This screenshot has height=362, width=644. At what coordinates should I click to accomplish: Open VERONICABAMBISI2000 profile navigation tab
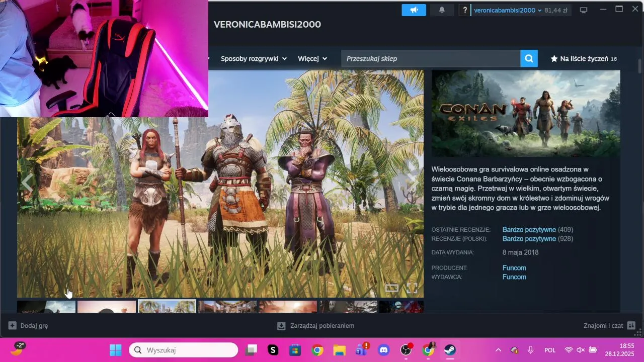pyautogui.click(x=267, y=25)
